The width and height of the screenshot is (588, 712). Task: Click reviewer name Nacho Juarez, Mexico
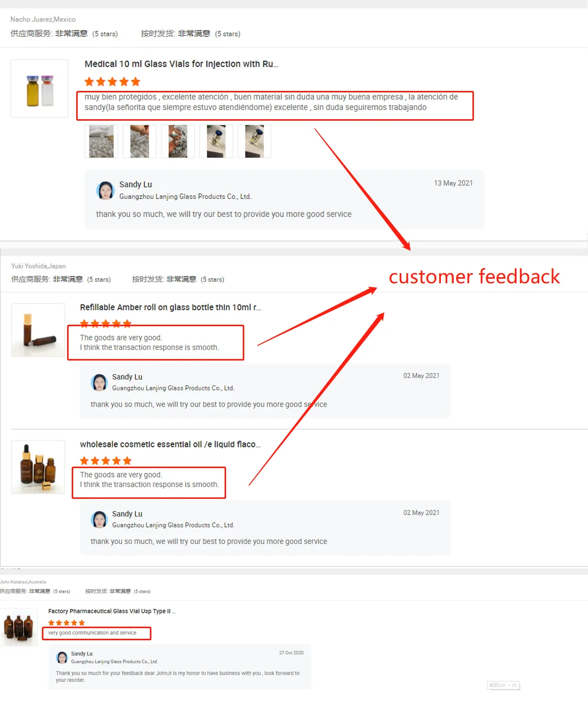(43, 19)
